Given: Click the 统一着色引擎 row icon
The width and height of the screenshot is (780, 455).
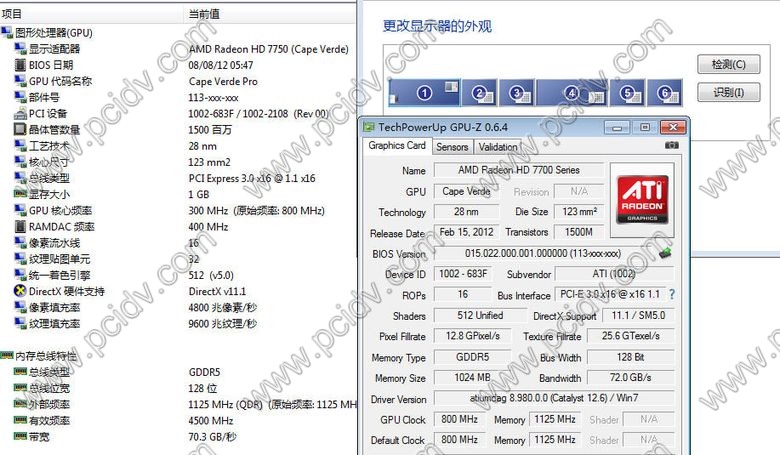Looking at the screenshot, I should point(20,275).
